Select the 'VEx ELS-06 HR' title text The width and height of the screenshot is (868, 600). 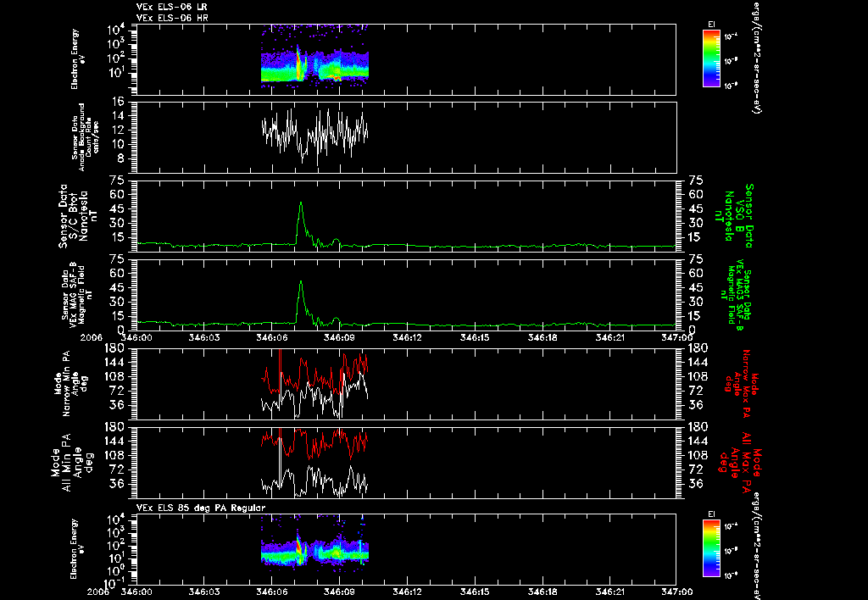[x=172, y=19]
